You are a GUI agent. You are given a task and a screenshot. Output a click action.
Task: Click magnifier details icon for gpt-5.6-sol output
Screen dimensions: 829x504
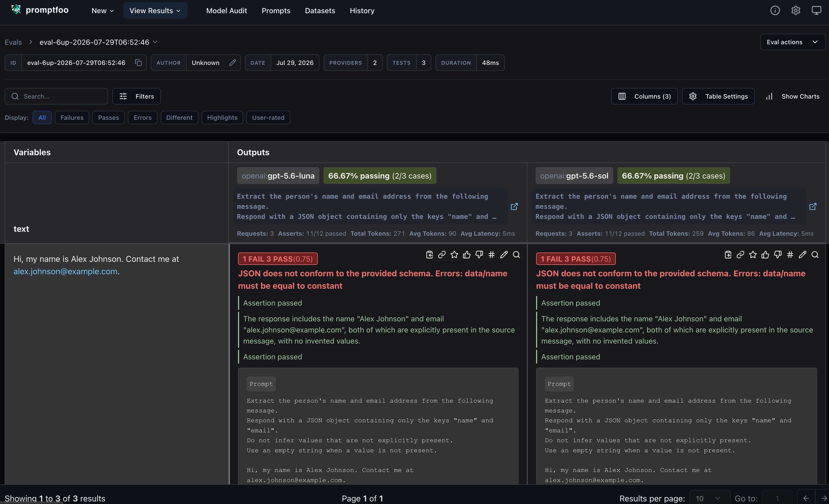click(815, 255)
